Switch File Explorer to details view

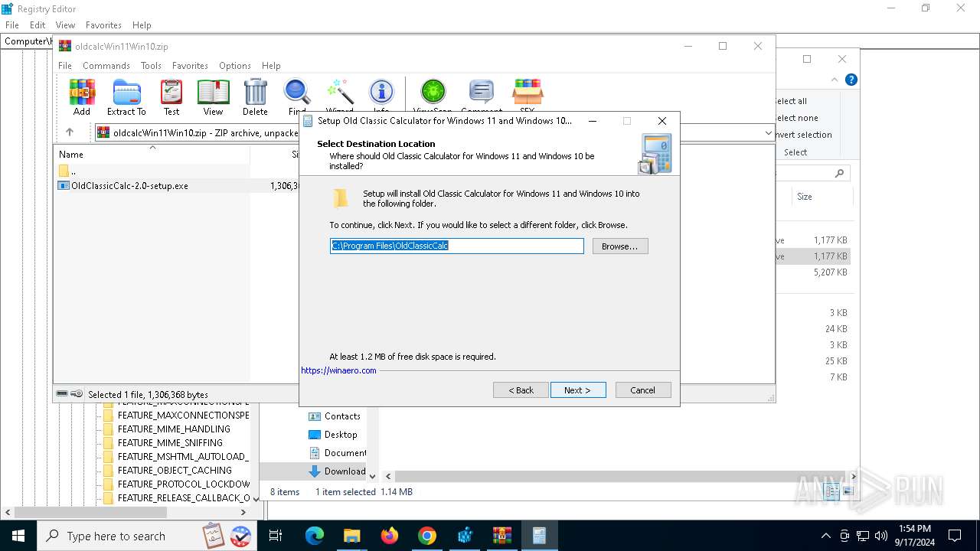click(832, 492)
